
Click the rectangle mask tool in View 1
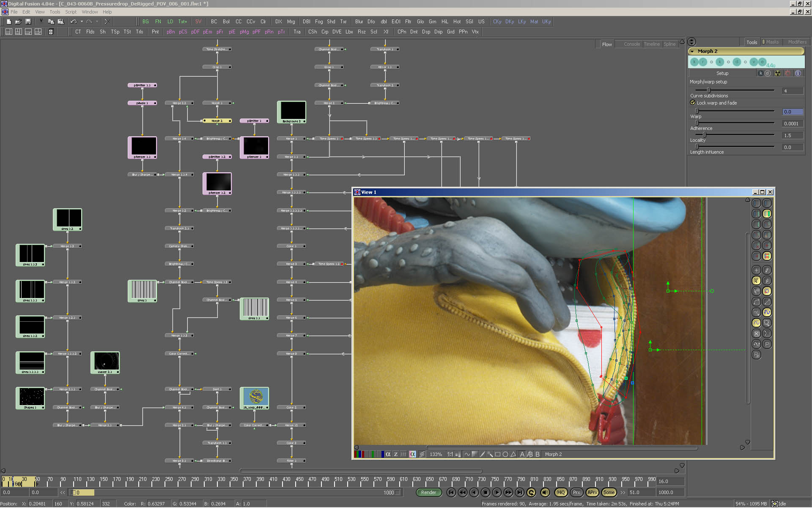pyautogui.click(x=498, y=454)
